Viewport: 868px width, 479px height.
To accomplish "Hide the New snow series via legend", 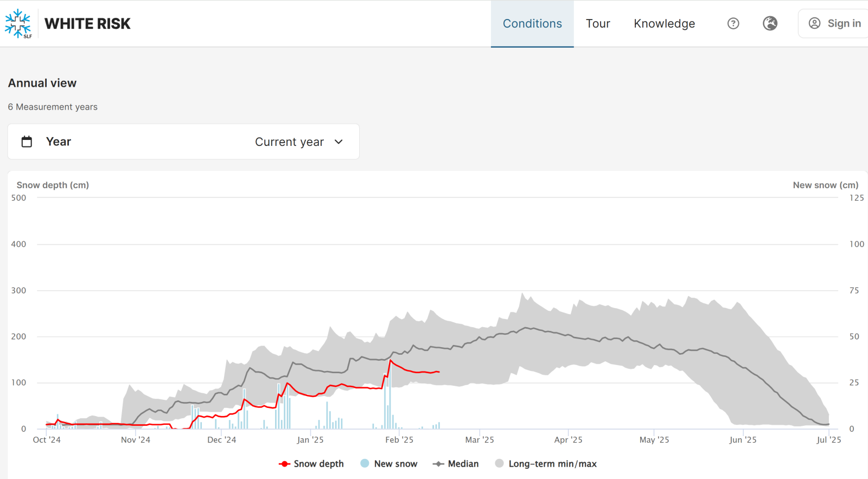I will pyautogui.click(x=395, y=464).
